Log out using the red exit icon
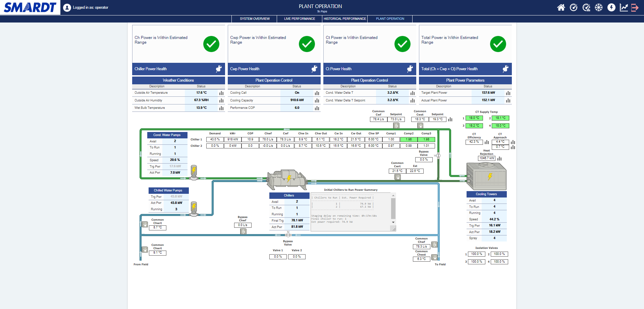Screen dimensions: 644x309 pos(635,7)
